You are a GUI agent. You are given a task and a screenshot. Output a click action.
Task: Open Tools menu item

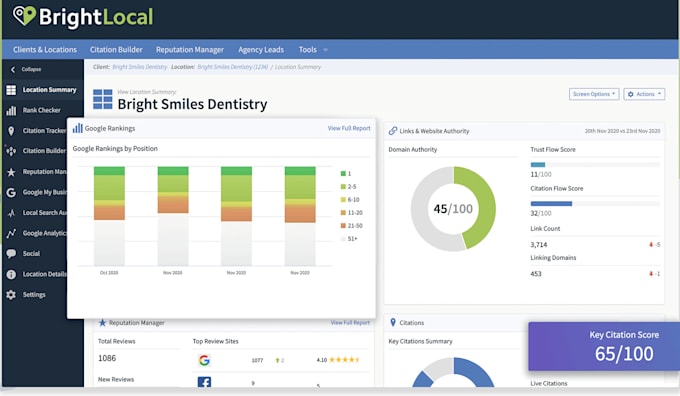(307, 49)
